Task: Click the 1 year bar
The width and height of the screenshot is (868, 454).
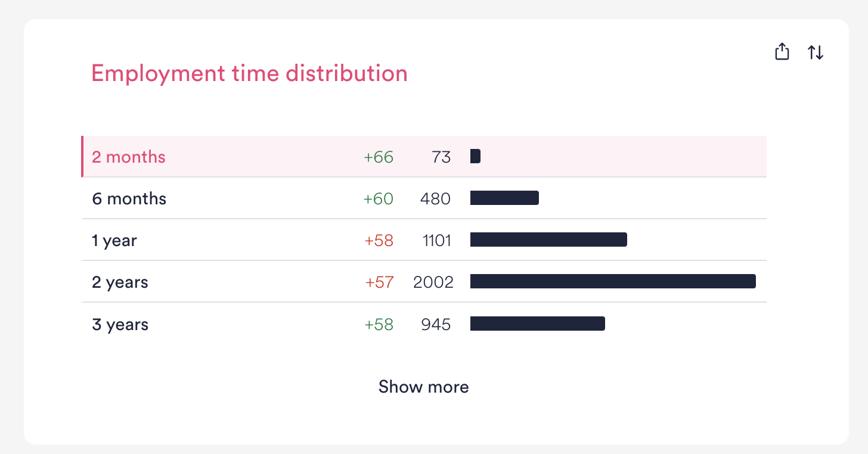Action: coord(548,240)
